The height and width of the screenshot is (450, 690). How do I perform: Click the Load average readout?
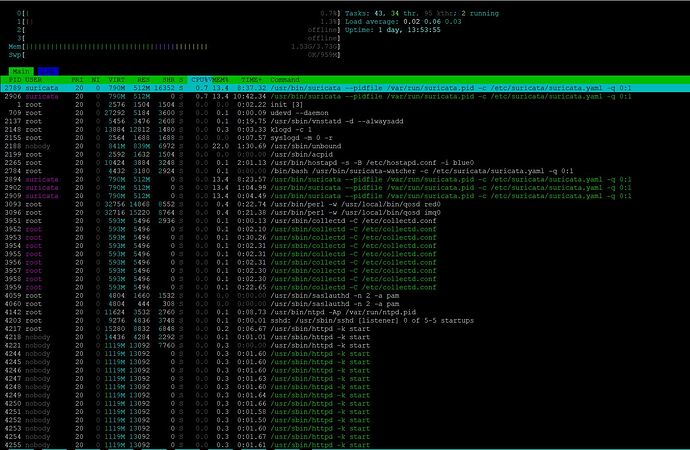click(x=403, y=22)
